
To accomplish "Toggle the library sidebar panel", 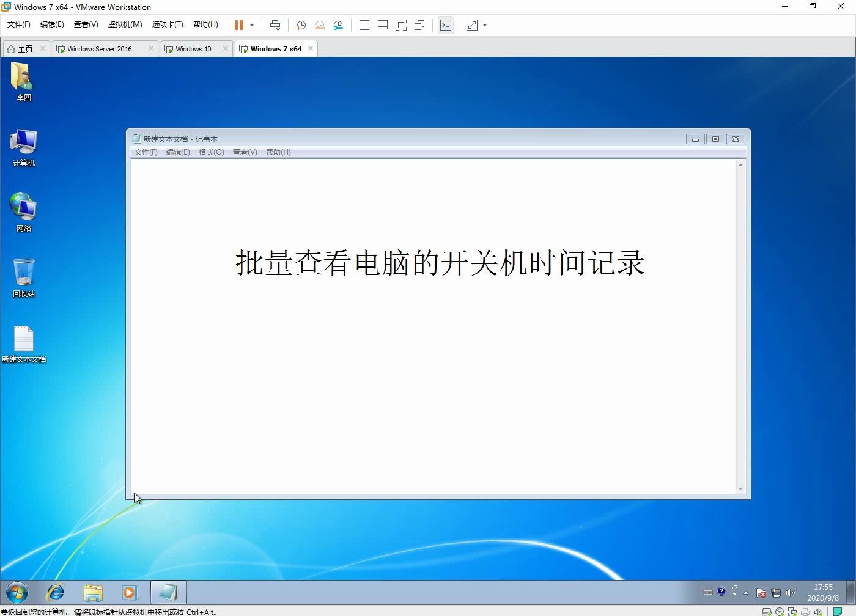I will [x=364, y=25].
